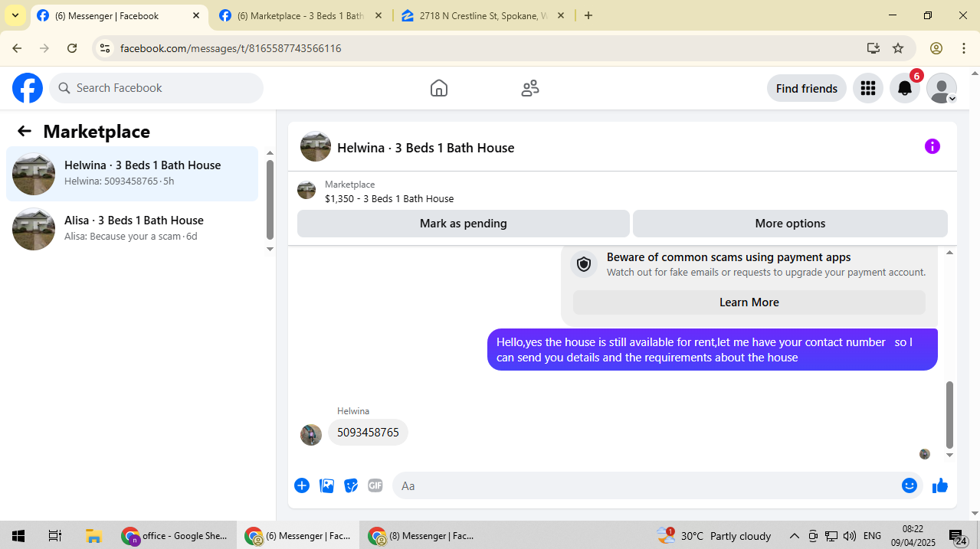Open conversation information purple icon

[932, 146]
